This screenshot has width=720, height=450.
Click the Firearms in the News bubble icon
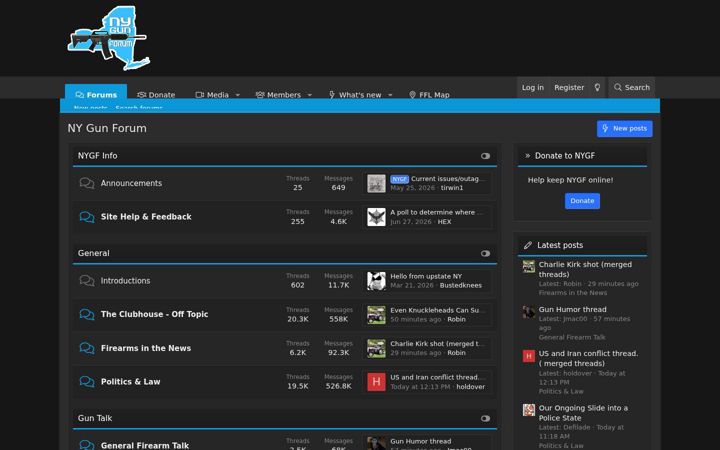(x=87, y=348)
